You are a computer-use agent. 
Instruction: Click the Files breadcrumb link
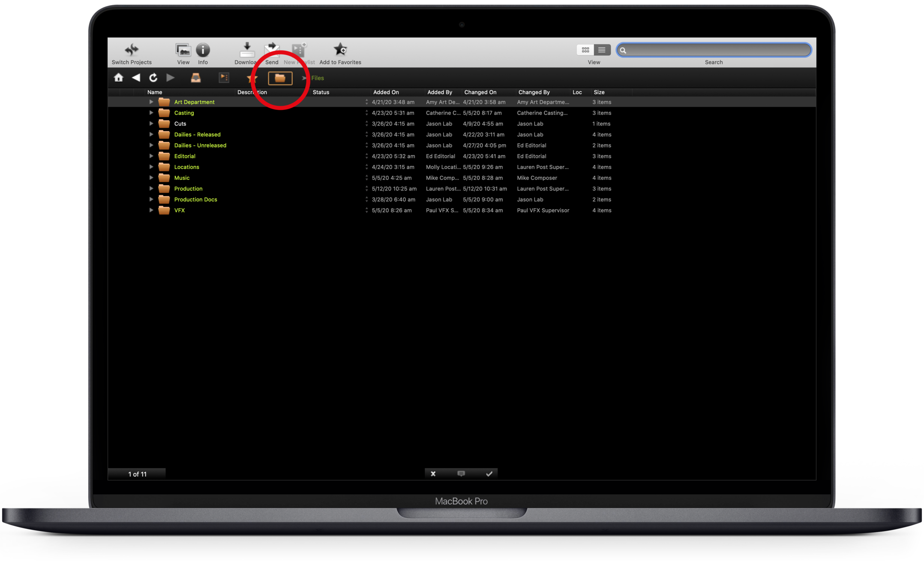tap(318, 78)
